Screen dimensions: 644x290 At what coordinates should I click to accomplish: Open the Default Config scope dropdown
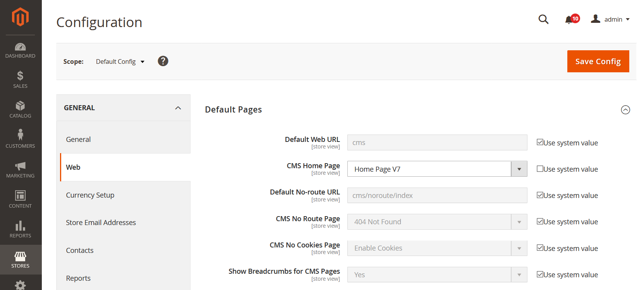tap(120, 61)
